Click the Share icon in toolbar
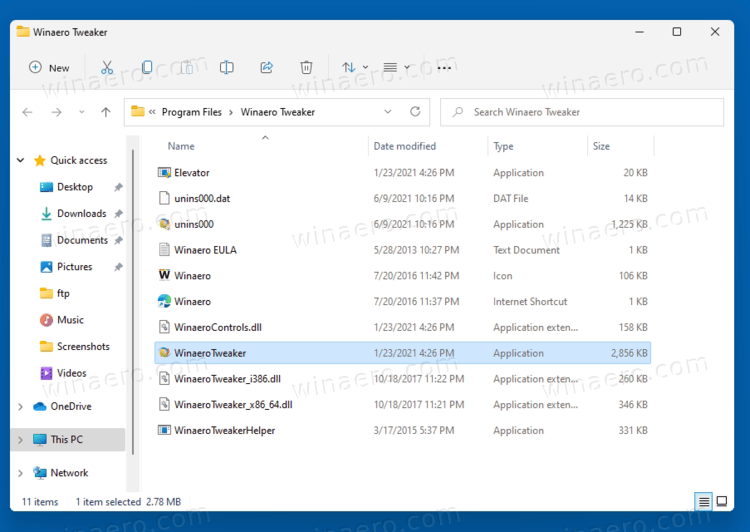The image size is (750, 532). coord(266,67)
